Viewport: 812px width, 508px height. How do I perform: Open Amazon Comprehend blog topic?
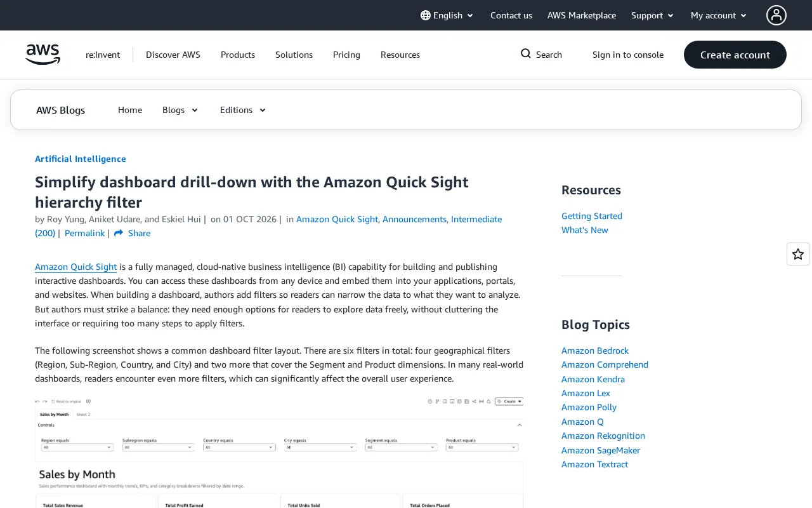pyautogui.click(x=605, y=364)
